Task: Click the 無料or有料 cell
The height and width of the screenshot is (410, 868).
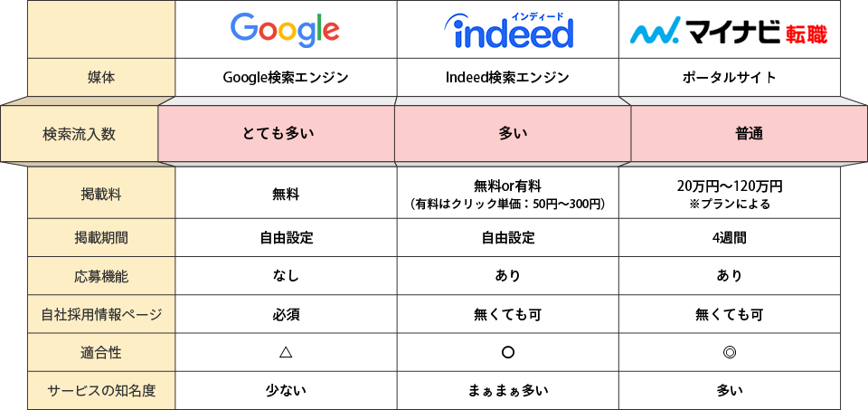Action: [x=507, y=193]
